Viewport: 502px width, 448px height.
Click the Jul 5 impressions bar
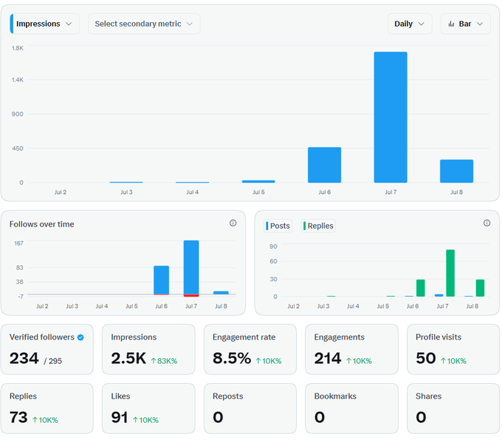(258, 182)
